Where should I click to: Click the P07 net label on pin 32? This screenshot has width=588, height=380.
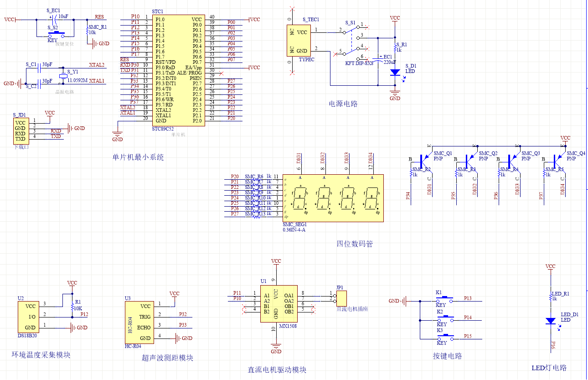231,59
